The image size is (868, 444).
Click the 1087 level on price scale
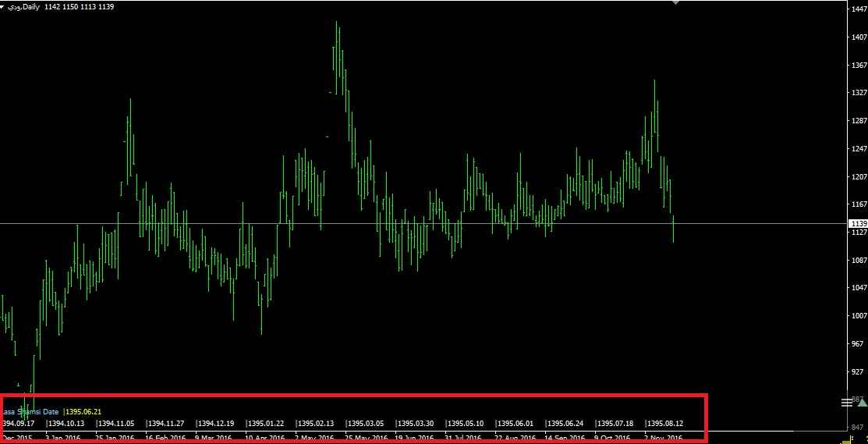click(x=859, y=260)
